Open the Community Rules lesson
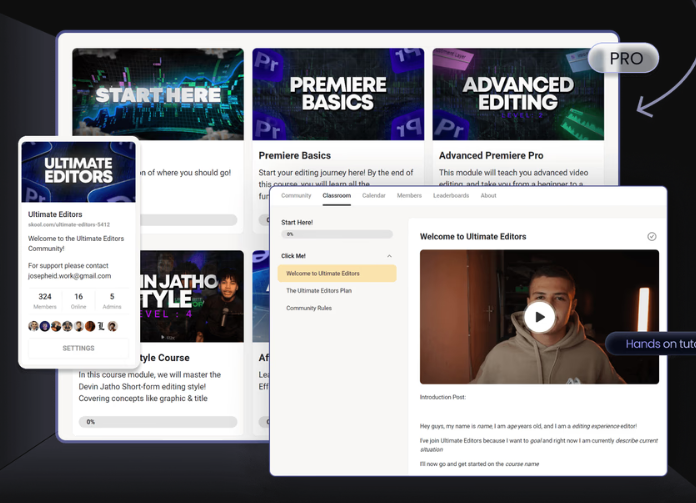The height and width of the screenshot is (503, 696). [x=309, y=308]
